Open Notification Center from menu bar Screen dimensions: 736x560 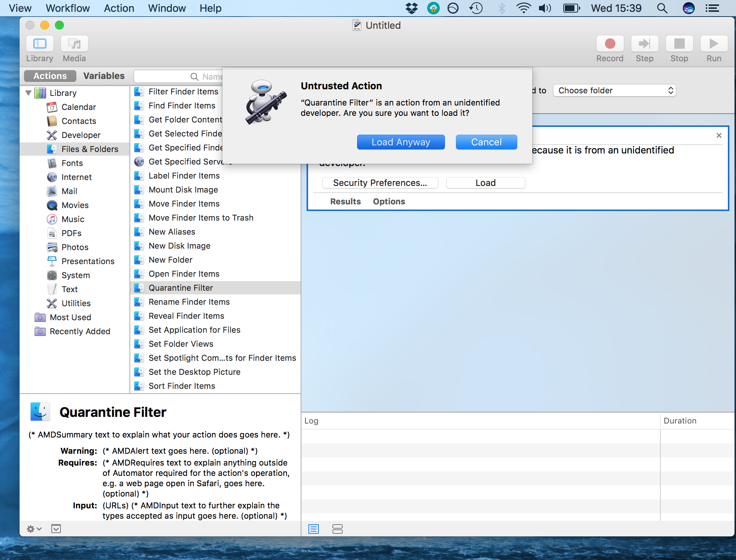click(712, 8)
